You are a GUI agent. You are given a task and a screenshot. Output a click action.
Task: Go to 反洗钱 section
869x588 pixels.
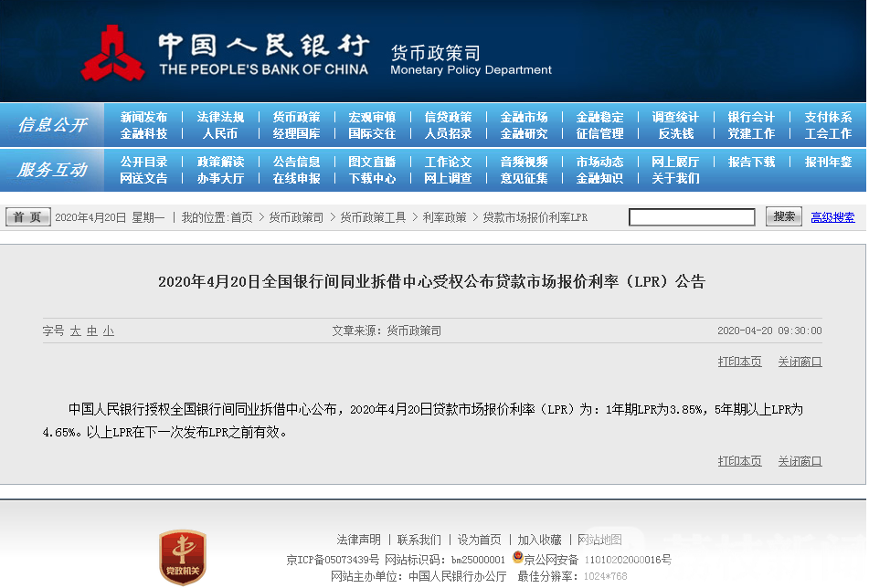[675, 134]
